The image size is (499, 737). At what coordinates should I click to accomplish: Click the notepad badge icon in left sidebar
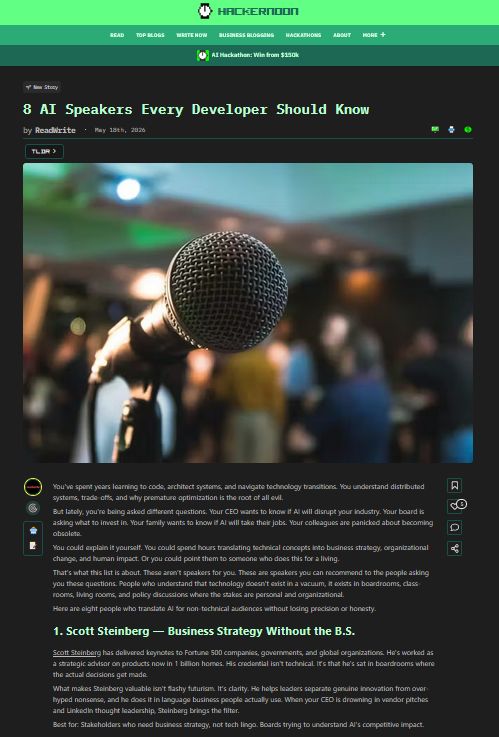(x=33, y=546)
